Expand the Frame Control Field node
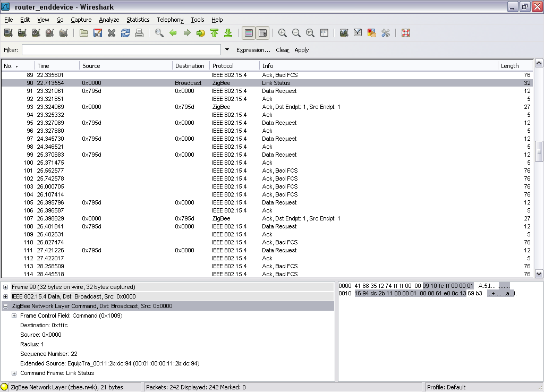The height and width of the screenshot is (392, 544). (x=13, y=315)
